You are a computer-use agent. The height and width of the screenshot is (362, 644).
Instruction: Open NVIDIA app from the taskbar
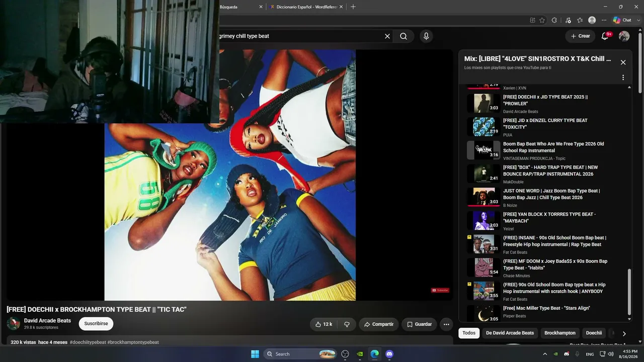point(360,354)
